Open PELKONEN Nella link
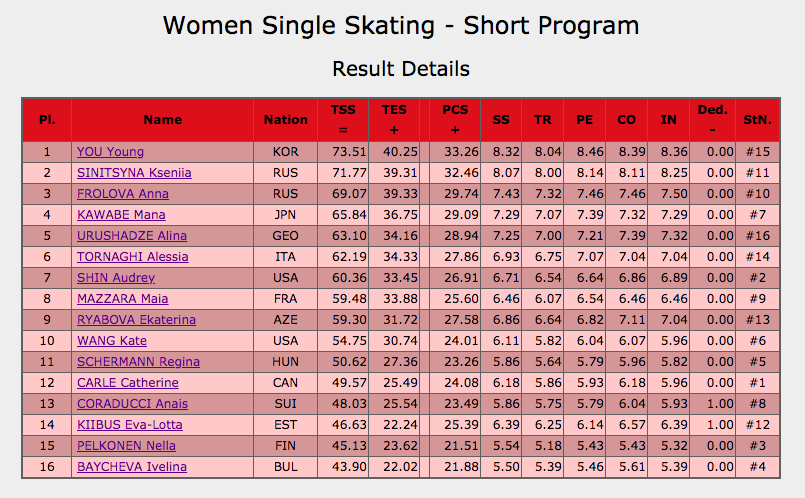Image resolution: width=805 pixels, height=498 pixels. tap(126, 446)
